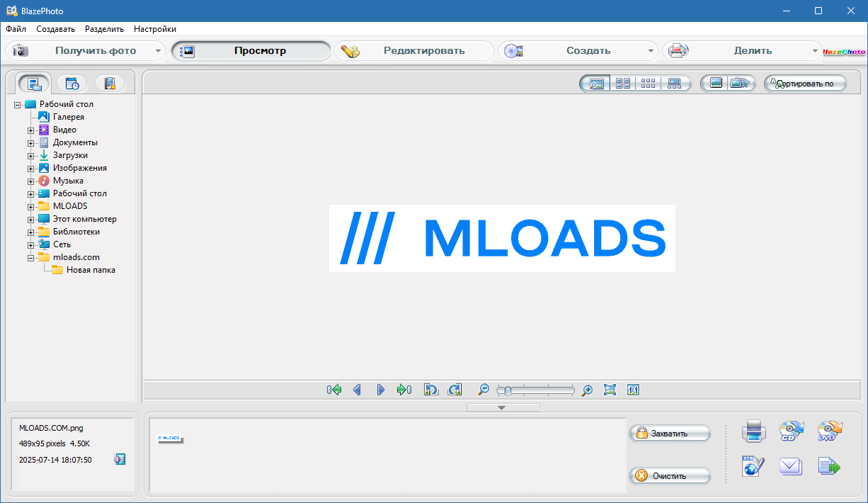The image size is (868, 503).
Task: Select the Музыка folder in the tree
Action: point(68,181)
